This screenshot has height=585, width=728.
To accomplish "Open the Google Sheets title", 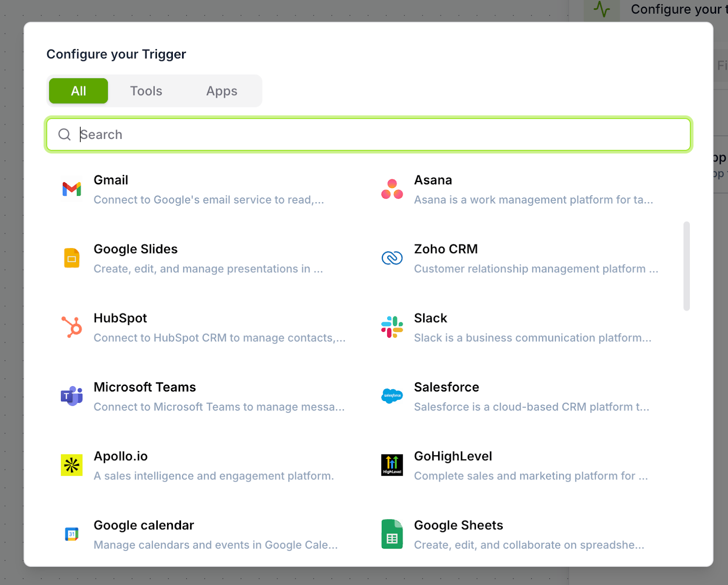I will click(x=459, y=525).
